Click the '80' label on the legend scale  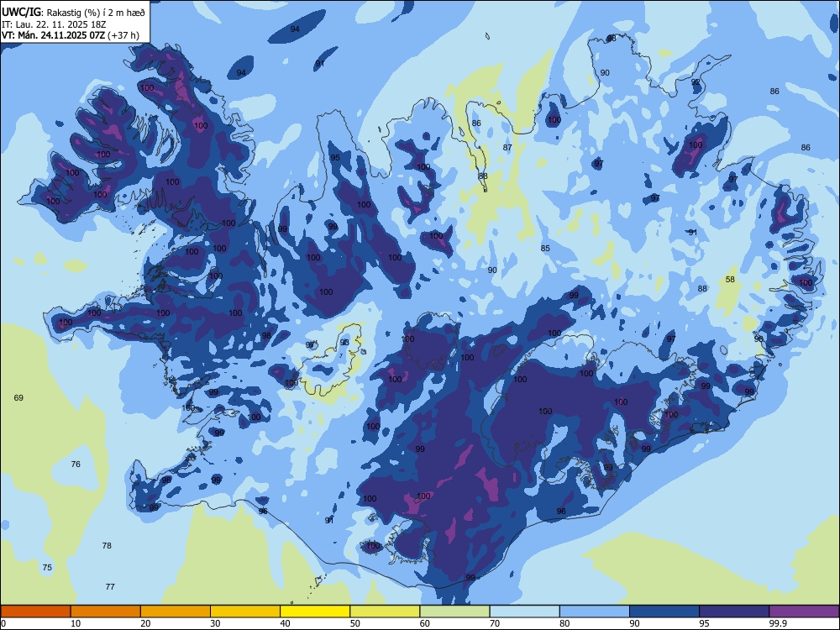pyautogui.click(x=564, y=623)
